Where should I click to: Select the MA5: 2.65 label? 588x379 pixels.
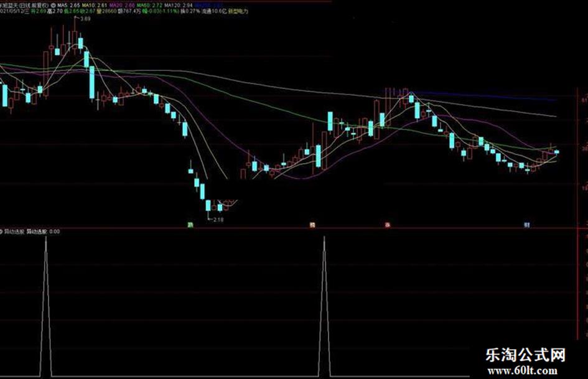[x=68, y=6]
